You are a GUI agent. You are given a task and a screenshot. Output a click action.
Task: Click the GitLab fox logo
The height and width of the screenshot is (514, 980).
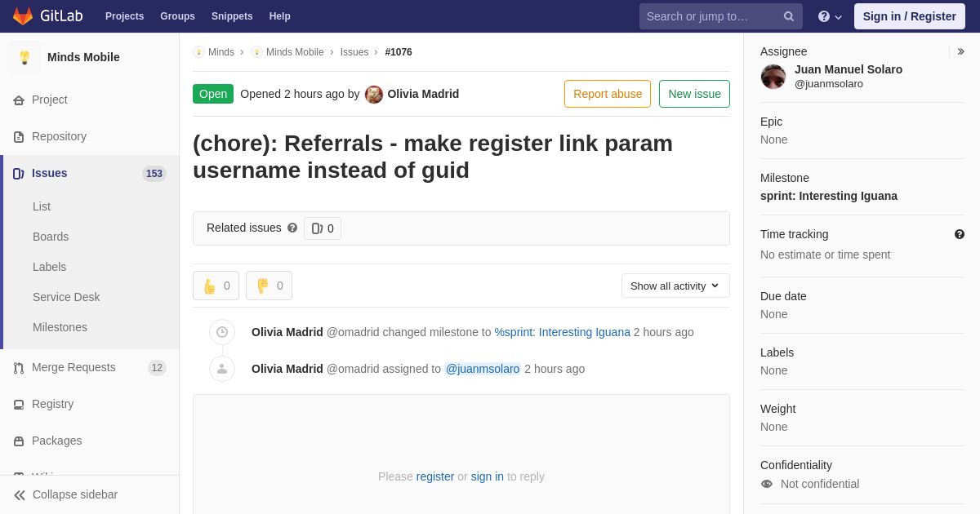pyautogui.click(x=23, y=16)
